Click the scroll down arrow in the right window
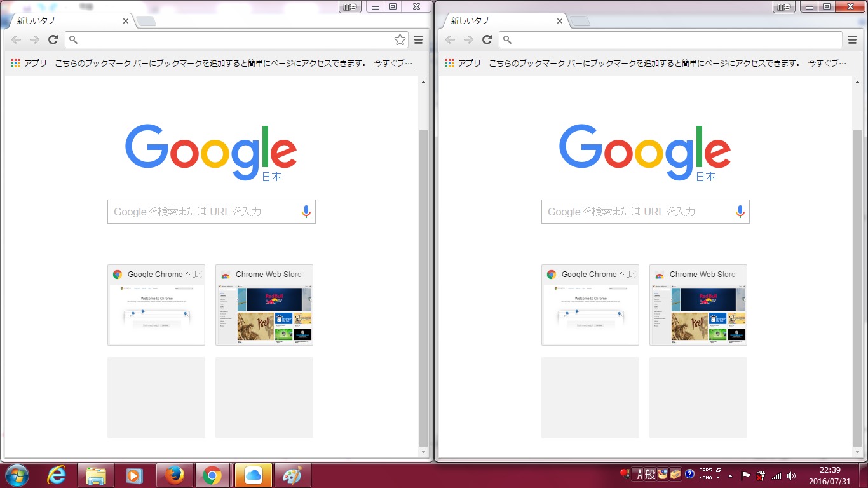This screenshot has width=868, height=488. 857,452
